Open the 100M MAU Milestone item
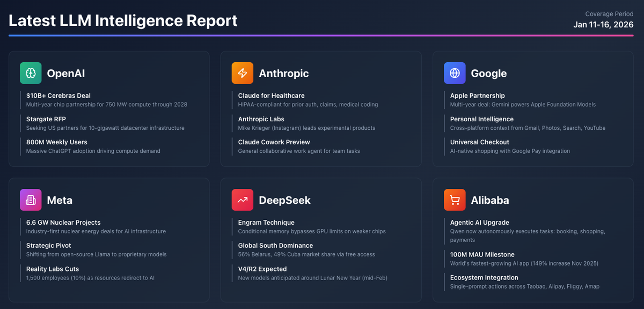This screenshot has width=644, height=309. pos(482,254)
